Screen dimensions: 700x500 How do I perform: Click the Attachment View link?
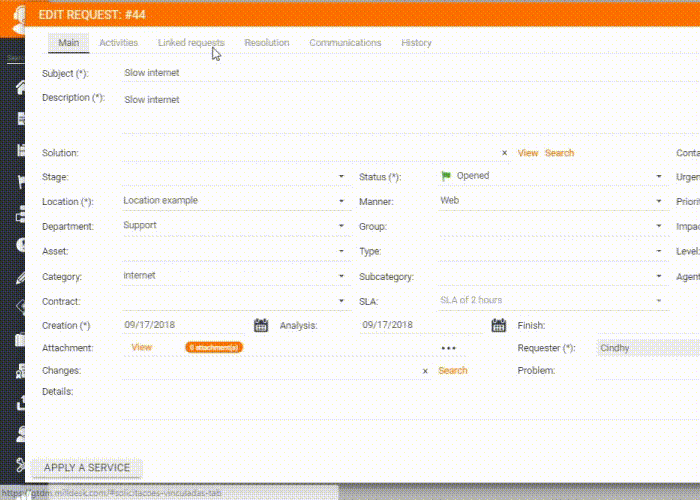(x=142, y=347)
